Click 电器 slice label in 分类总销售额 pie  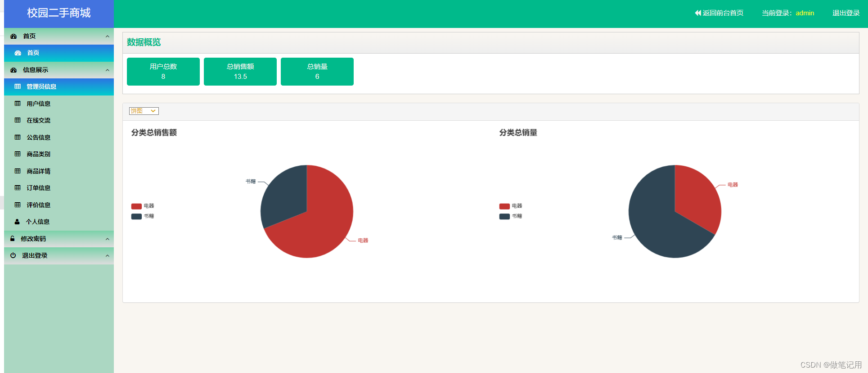click(363, 241)
